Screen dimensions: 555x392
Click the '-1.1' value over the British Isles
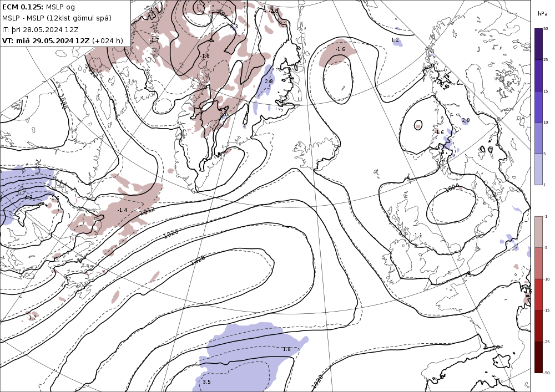point(417,236)
